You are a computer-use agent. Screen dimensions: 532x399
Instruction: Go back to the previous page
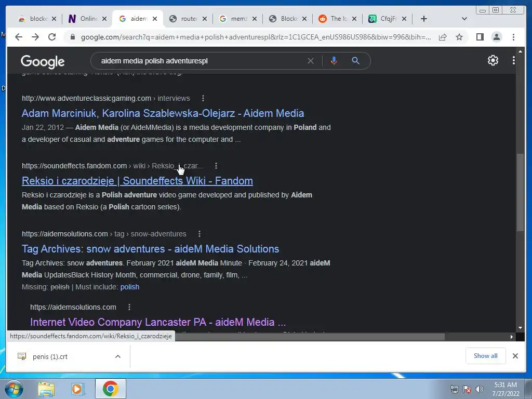point(19,37)
